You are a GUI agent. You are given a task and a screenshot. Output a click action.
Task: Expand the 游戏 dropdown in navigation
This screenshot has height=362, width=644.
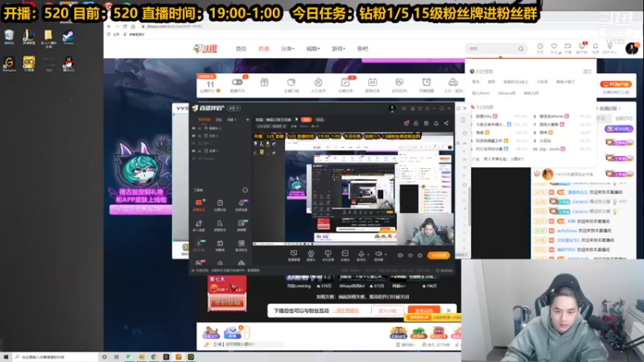click(338, 48)
